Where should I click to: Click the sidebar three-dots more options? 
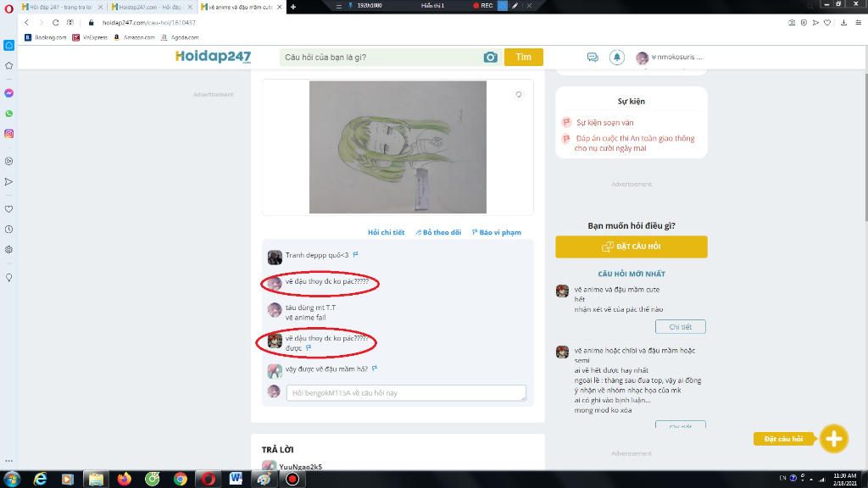click(x=8, y=460)
